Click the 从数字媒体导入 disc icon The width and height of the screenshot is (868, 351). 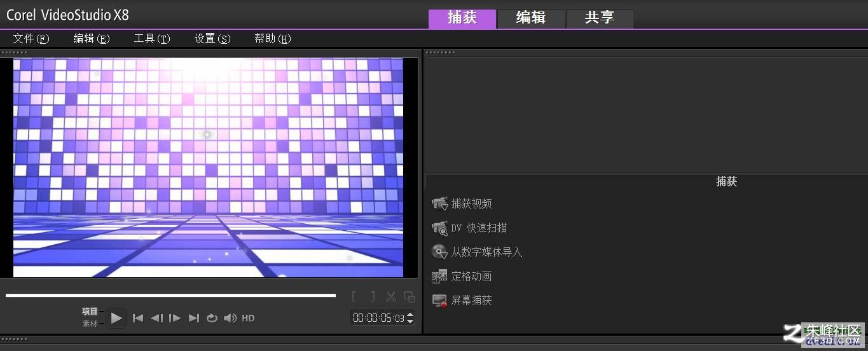439,252
